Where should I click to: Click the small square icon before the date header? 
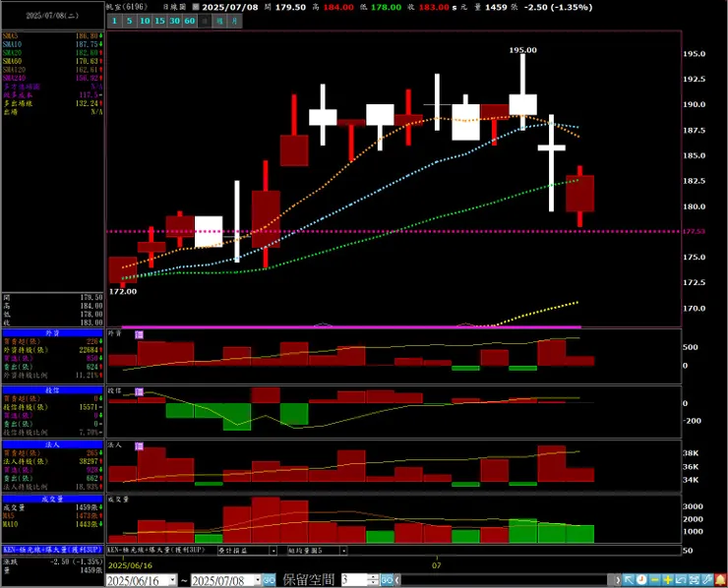click(196, 7)
